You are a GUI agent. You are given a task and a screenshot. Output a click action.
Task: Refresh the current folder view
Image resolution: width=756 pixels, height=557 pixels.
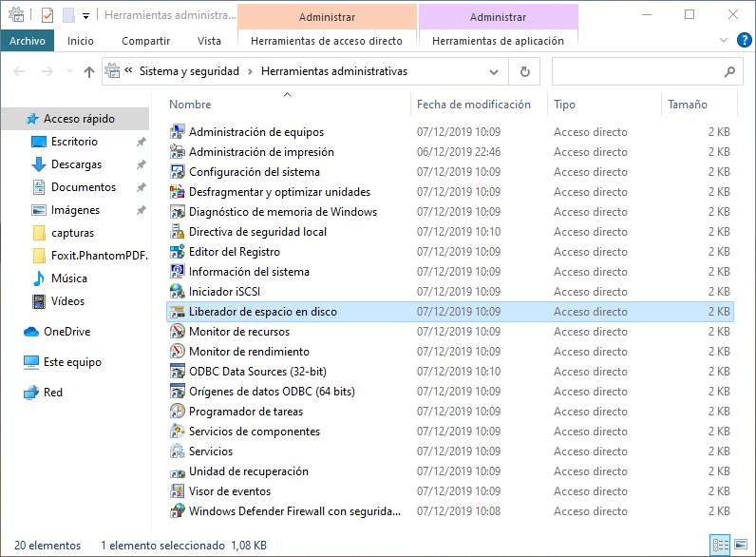click(524, 71)
